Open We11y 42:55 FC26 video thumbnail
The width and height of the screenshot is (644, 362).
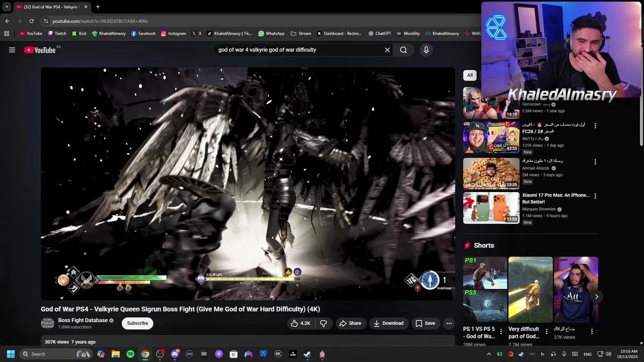pos(491,137)
